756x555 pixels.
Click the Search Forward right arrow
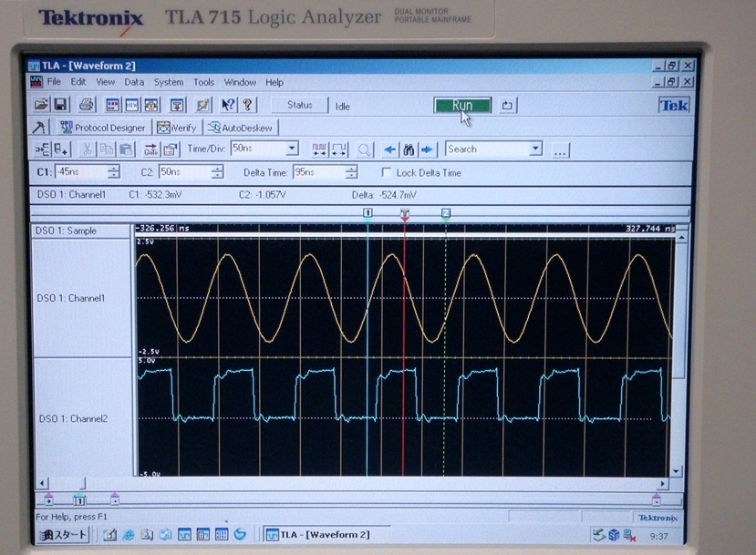click(x=427, y=149)
